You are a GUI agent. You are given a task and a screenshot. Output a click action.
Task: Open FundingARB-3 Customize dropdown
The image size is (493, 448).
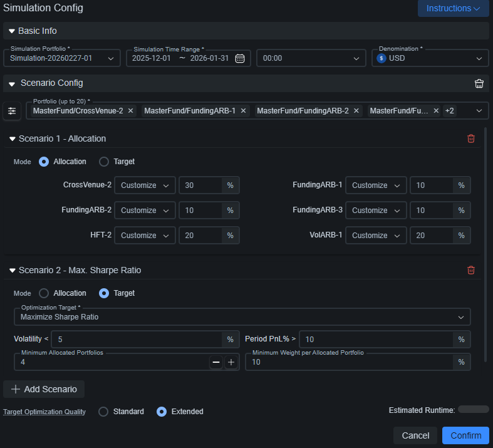tap(376, 211)
